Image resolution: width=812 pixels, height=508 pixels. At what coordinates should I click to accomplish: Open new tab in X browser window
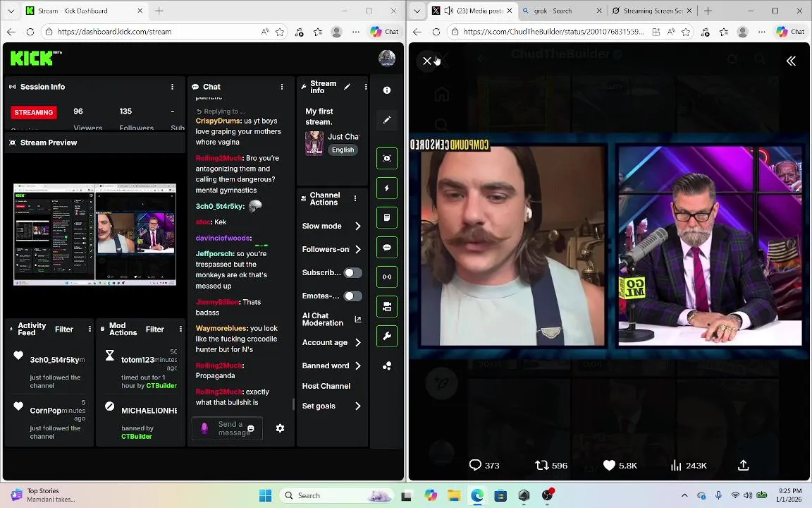(x=708, y=11)
